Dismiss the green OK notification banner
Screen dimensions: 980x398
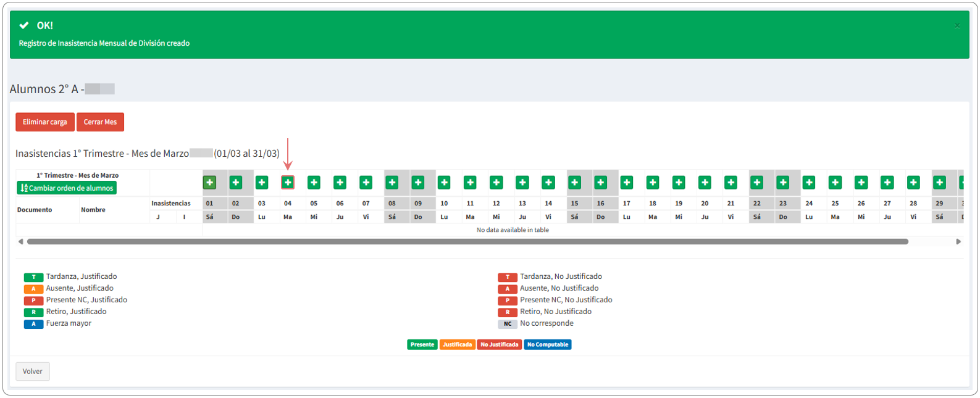(x=957, y=25)
